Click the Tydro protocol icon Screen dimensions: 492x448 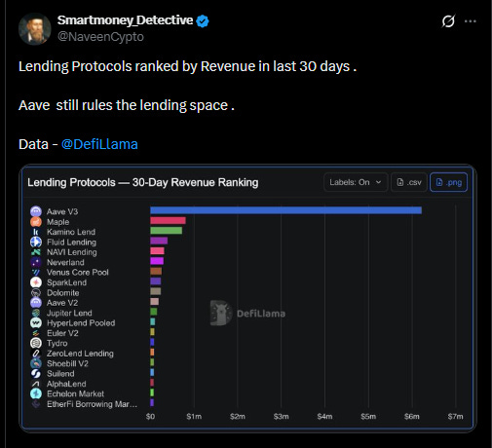pos(36,343)
